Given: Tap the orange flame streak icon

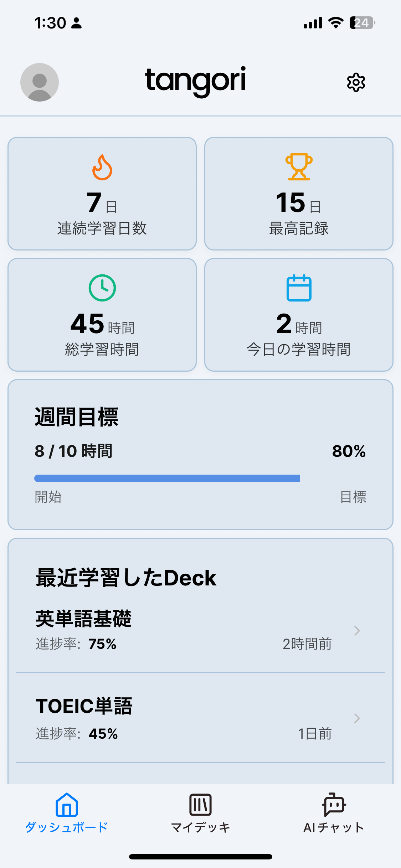Looking at the screenshot, I should (x=102, y=167).
